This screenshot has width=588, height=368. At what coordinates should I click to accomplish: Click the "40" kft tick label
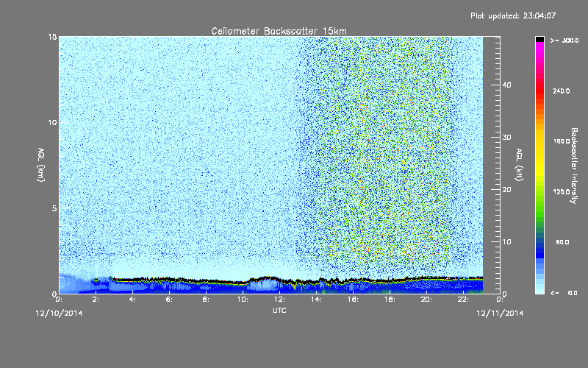[506, 85]
